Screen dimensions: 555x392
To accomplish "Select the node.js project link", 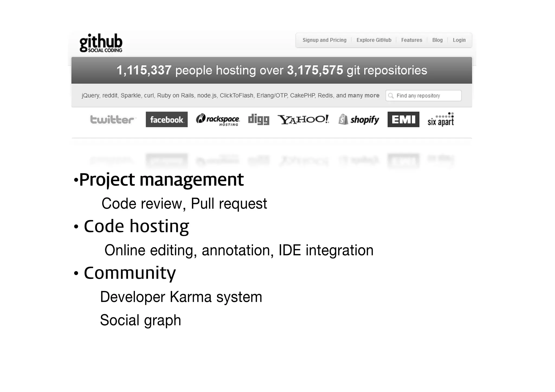I will click(x=207, y=96).
